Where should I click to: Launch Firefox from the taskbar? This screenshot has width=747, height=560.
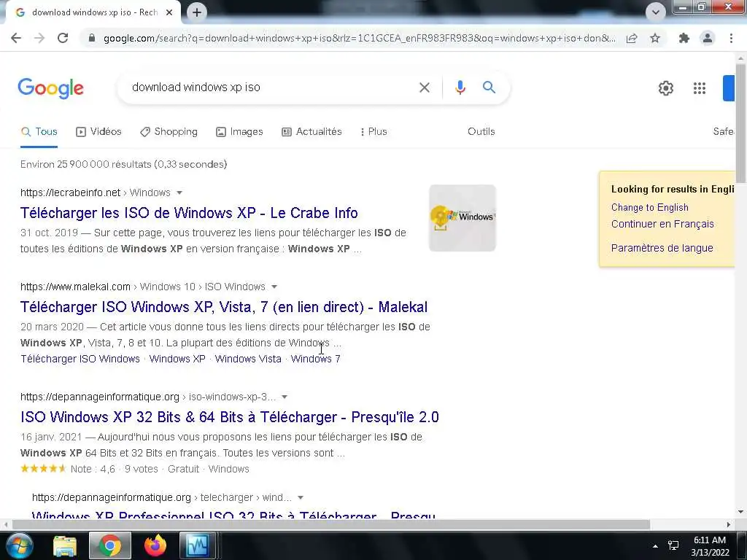[155, 545]
